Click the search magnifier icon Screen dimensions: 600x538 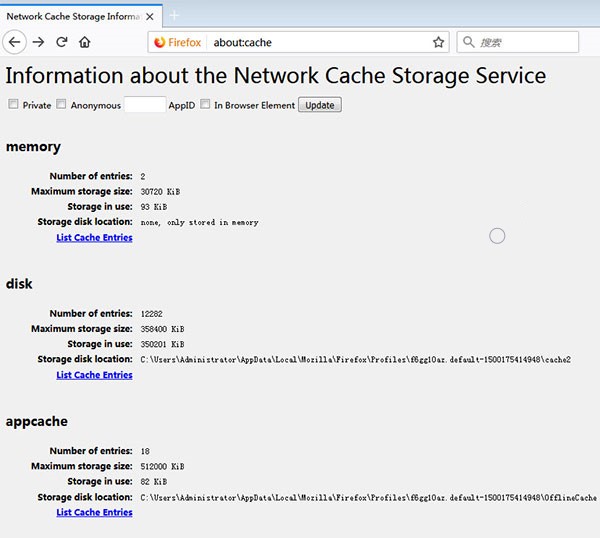coord(469,42)
